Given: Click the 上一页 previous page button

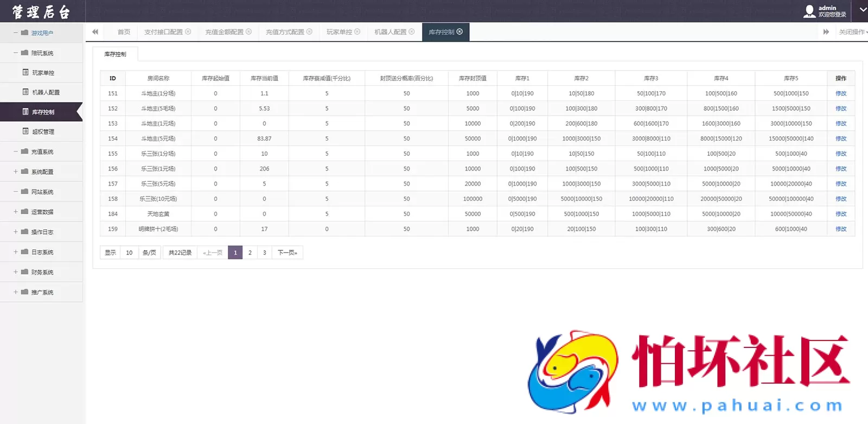Looking at the screenshot, I should 213,252.
